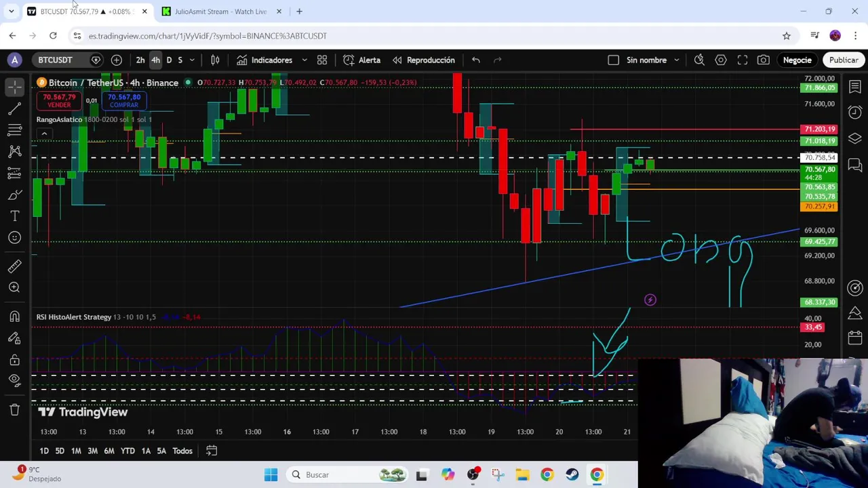This screenshot has height=488, width=868.
Task: Open the BTCUSDT symbol search
Action: click(x=55, y=60)
